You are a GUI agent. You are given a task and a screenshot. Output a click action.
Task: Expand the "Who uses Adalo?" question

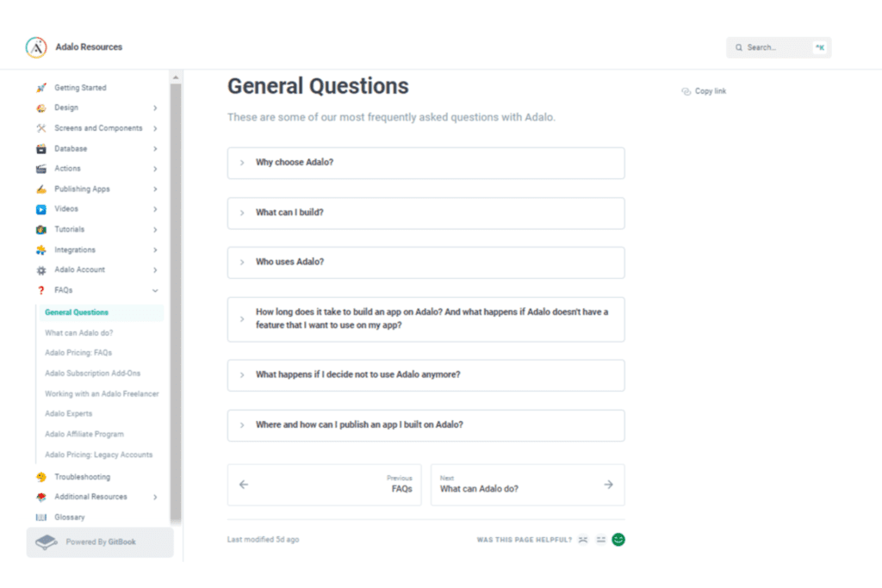pos(425,263)
